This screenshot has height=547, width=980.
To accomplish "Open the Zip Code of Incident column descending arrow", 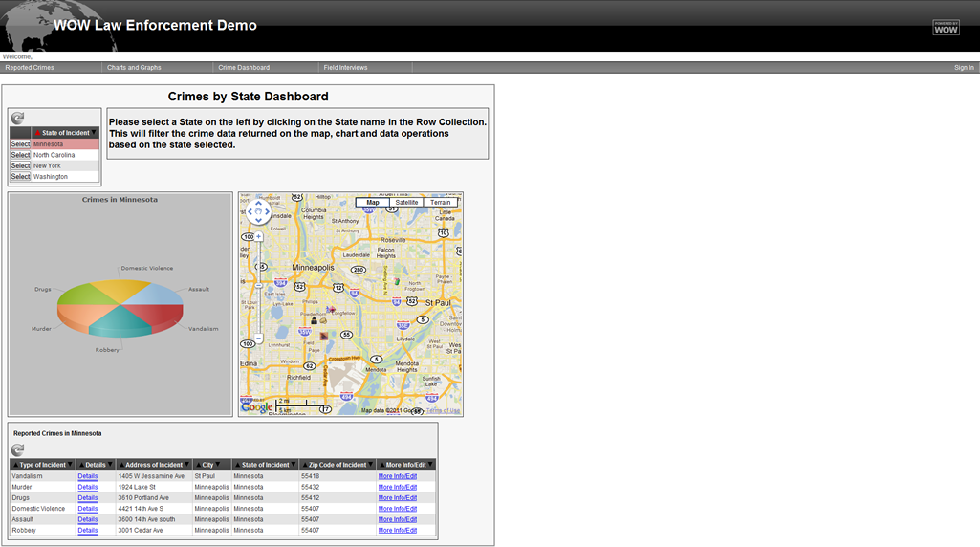I will tap(370, 465).
